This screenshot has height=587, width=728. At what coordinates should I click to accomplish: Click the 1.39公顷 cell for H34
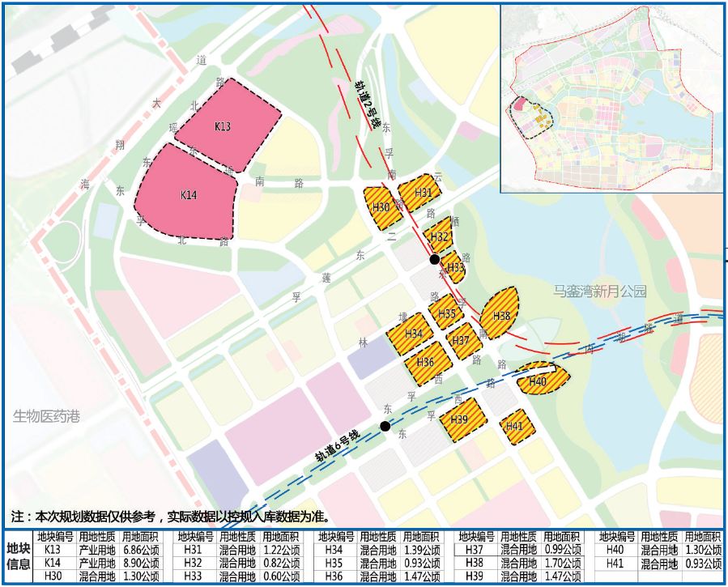(x=422, y=550)
